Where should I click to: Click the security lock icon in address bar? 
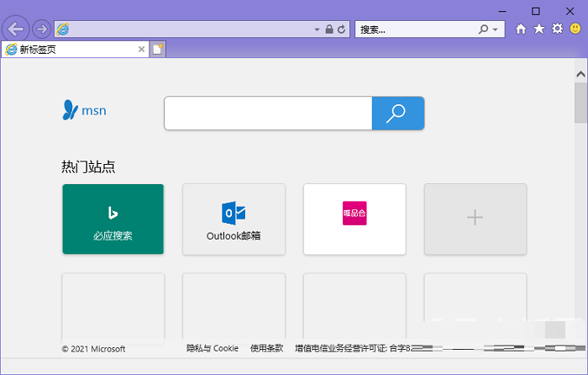329,29
